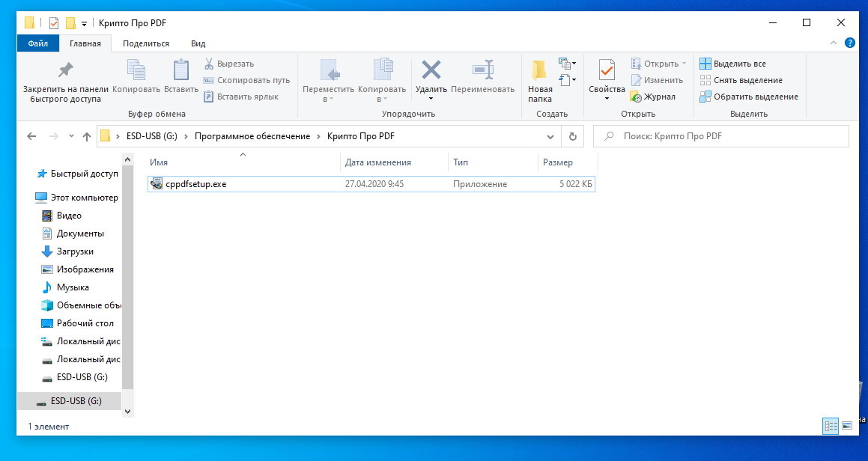
Task: Switch to large icons view
Action: [846, 426]
